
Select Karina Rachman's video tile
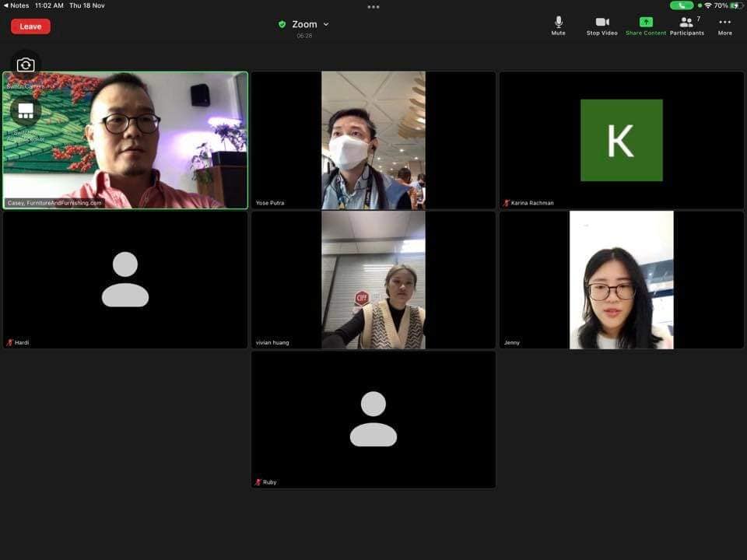621,140
